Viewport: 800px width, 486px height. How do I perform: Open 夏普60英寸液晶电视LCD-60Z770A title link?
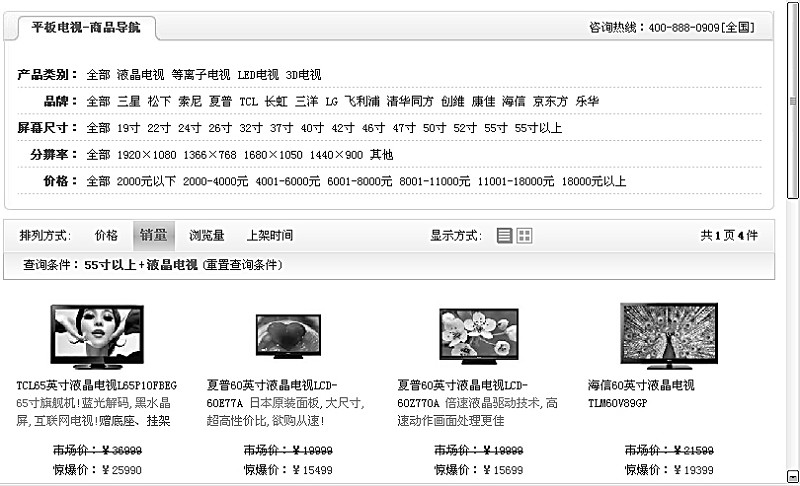tap(462, 394)
